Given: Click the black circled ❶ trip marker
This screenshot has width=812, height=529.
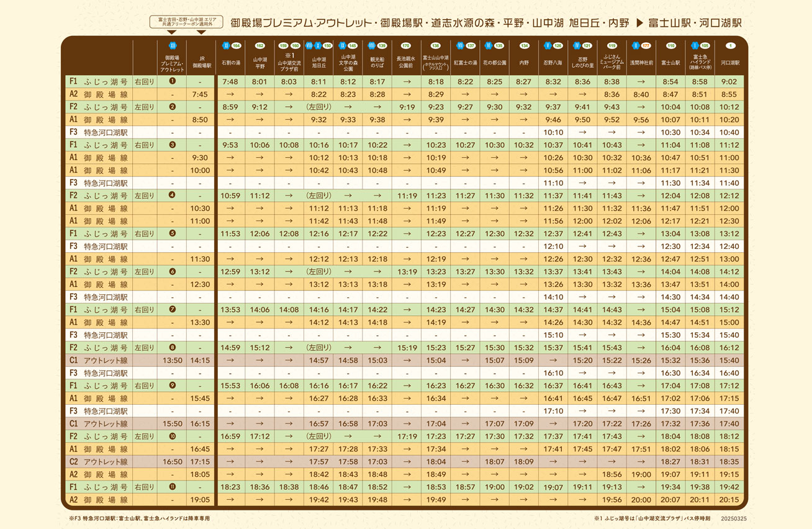Looking at the screenshot, I should pyautogui.click(x=172, y=81).
